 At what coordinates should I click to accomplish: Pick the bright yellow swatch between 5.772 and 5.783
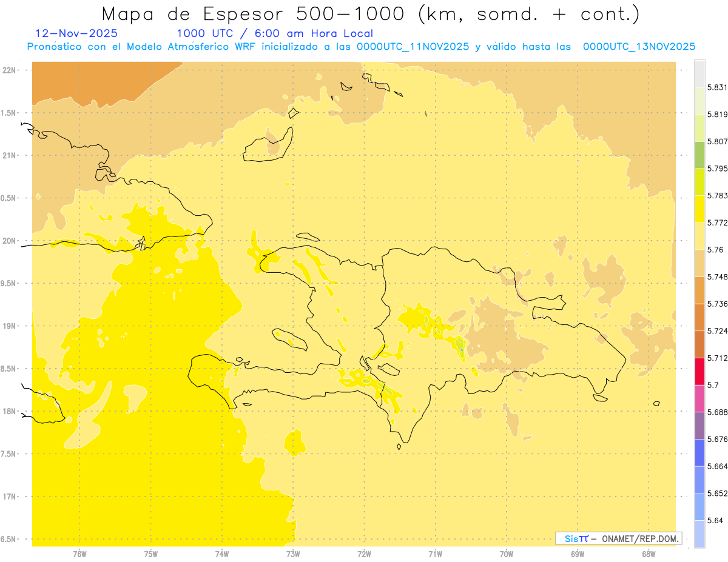pyautogui.click(x=699, y=209)
